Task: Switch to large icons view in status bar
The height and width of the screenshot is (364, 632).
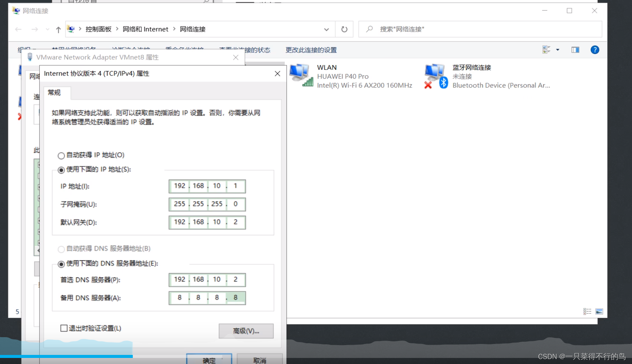Action: (x=599, y=311)
